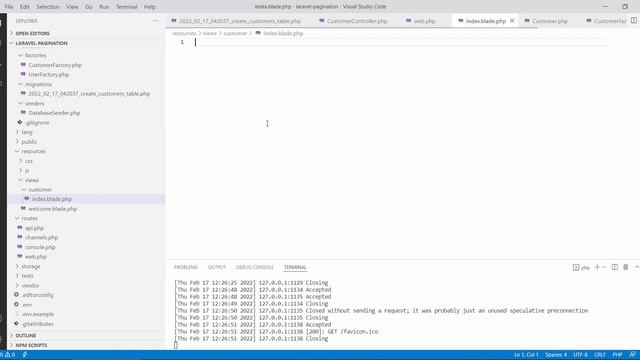This screenshot has width=640, height=360.
Task: Click the 'views' breadcrumb segment
Action: pos(210,33)
